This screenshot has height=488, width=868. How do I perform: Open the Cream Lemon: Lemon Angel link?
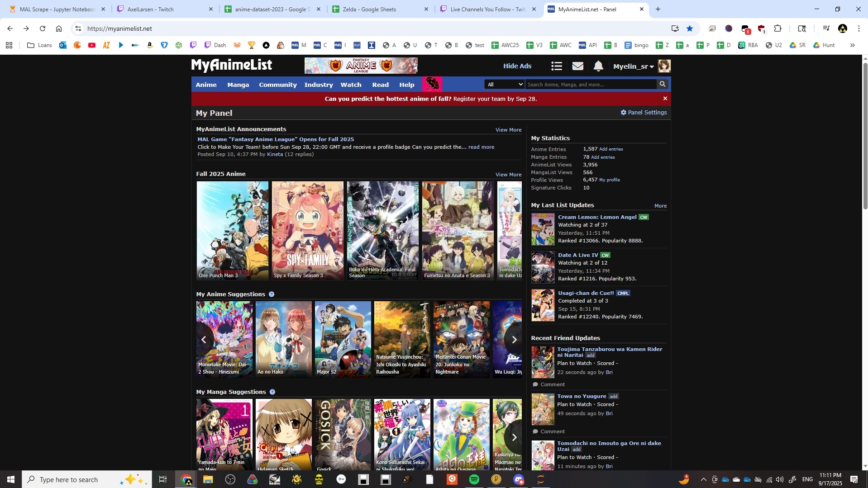pos(597,217)
